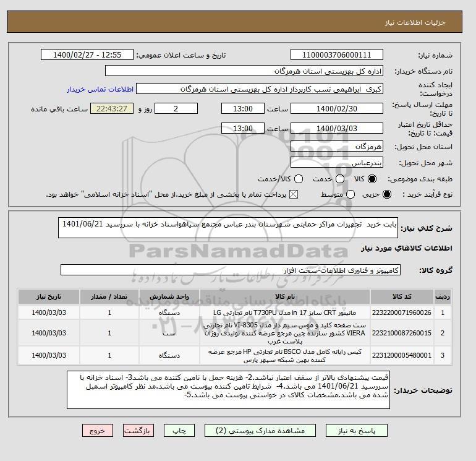Click the response deadline date 1400/02/30 field
The image size is (476, 461).
(337, 108)
